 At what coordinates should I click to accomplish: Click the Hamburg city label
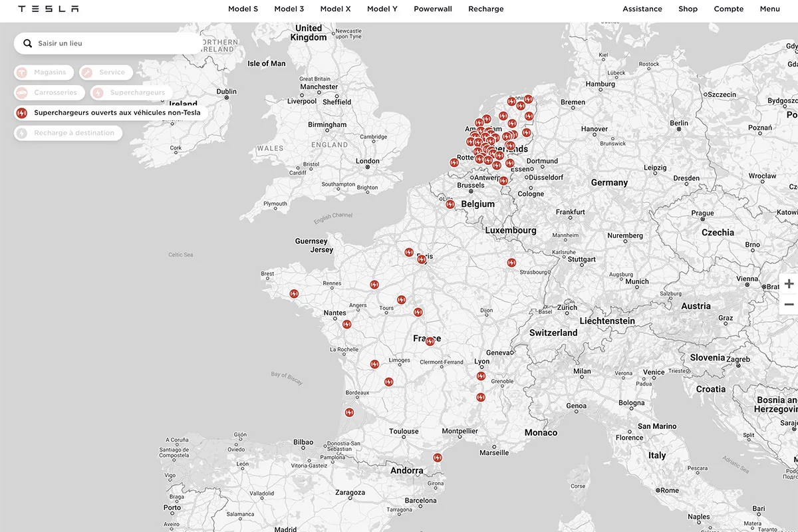pos(600,84)
